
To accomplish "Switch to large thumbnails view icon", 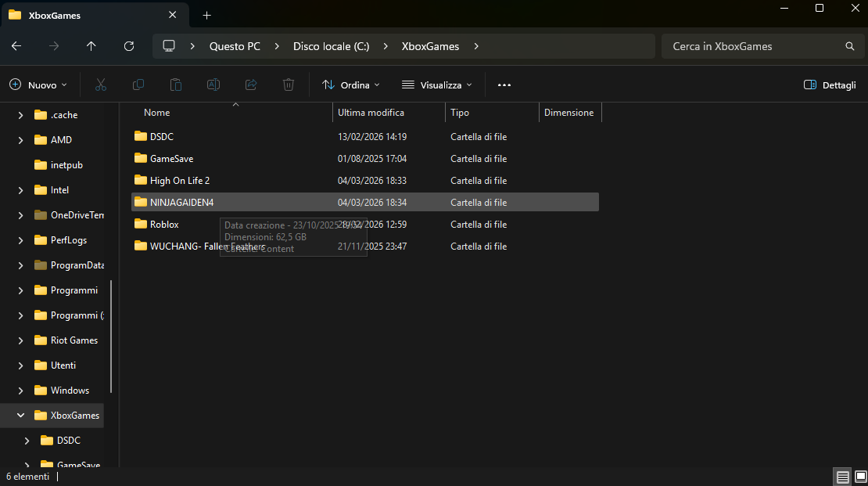I will 860,477.
